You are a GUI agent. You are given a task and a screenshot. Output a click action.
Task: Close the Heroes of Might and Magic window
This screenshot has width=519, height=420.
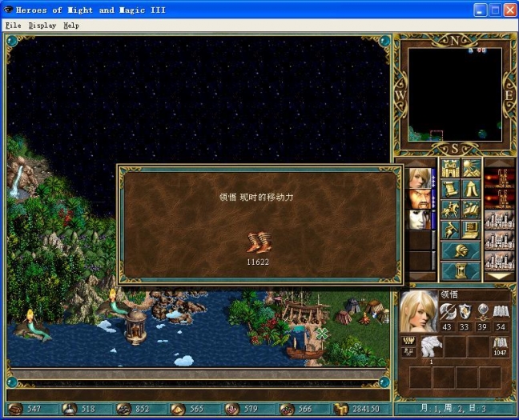tap(510, 10)
